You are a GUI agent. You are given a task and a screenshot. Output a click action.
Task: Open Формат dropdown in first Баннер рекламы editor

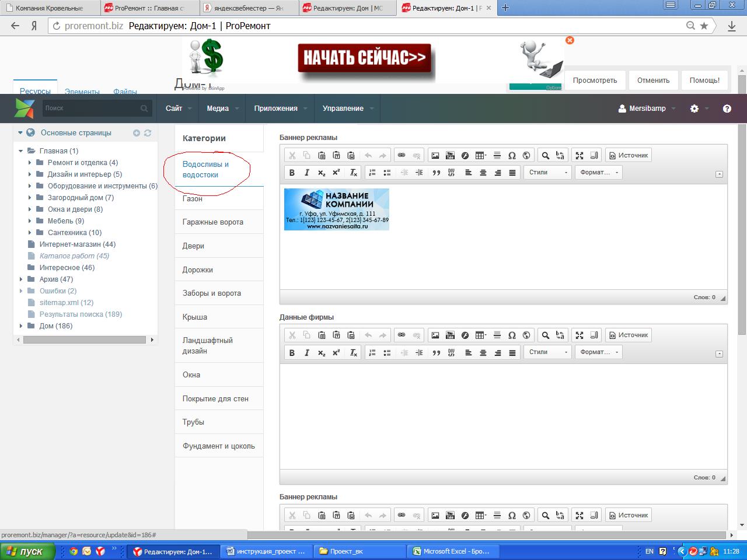[x=599, y=173]
